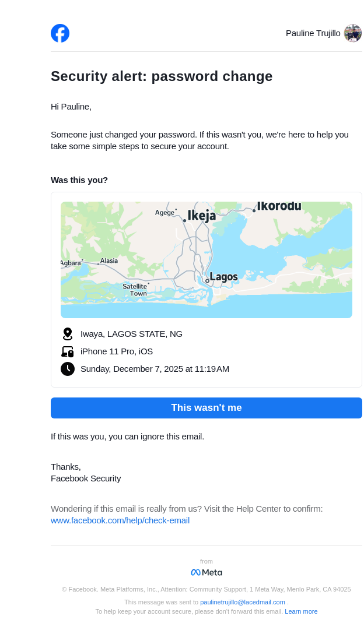Click the Meta logo in footer
The width and height of the screenshot is (364, 644).
click(x=206, y=572)
